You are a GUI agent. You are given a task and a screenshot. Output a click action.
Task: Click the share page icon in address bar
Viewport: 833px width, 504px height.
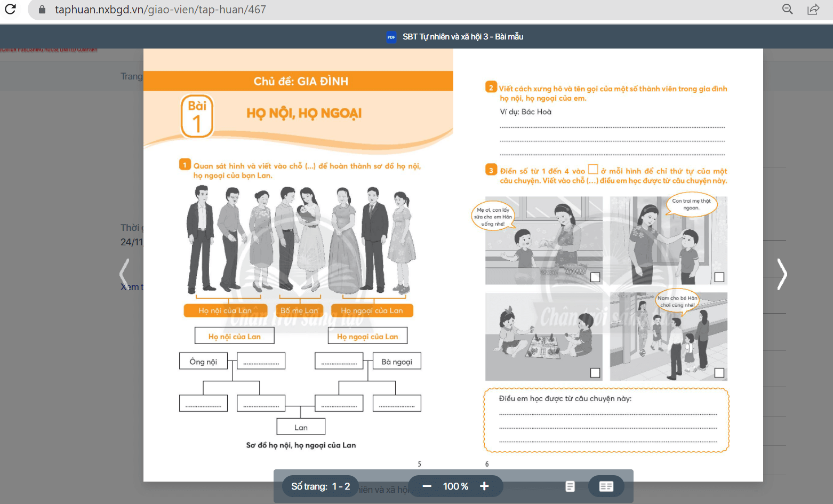coord(813,9)
